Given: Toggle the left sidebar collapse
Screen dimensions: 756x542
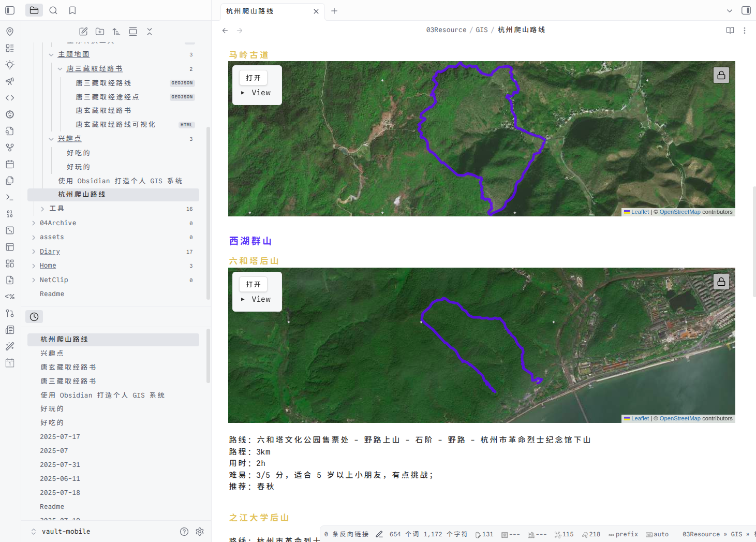Looking at the screenshot, I should click(10, 10).
